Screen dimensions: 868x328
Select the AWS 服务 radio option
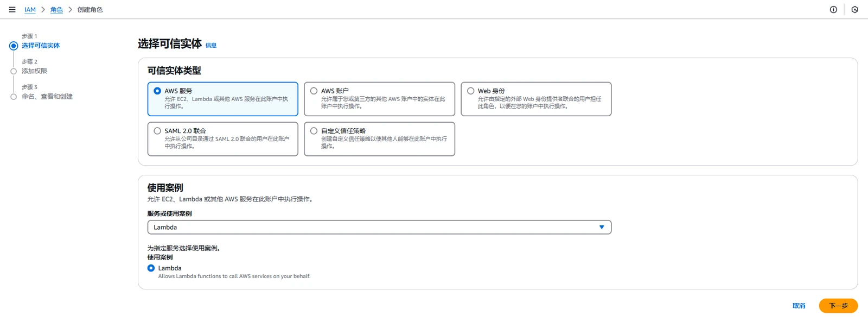[157, 91]
